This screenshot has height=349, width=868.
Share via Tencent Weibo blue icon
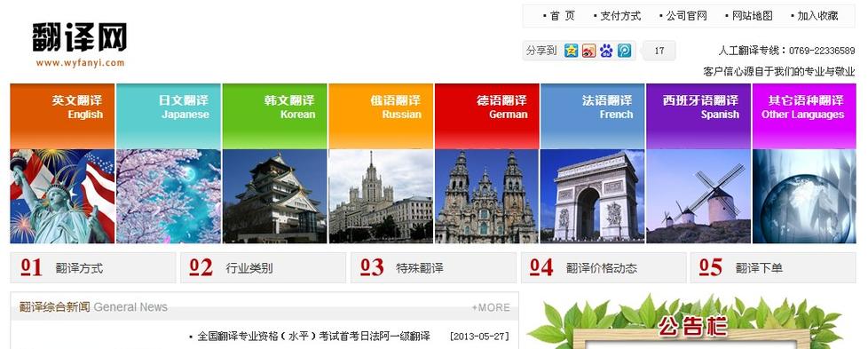pyautogui.click(x=625, y=51)
